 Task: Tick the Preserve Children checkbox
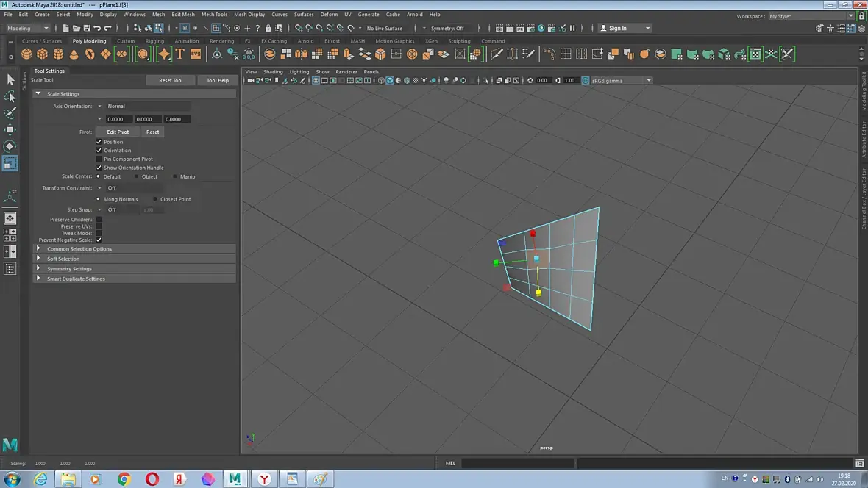click(99, 219)
